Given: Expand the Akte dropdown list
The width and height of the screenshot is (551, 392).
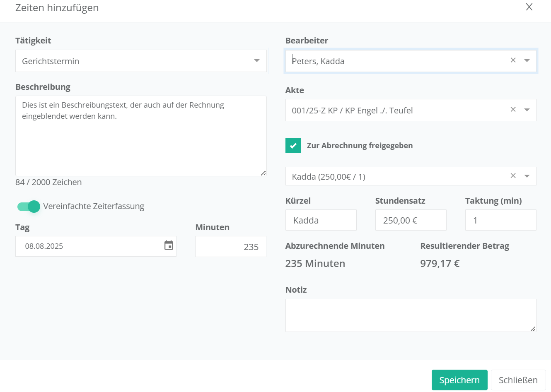Looking at the screenshot, I should coord(527,110).
